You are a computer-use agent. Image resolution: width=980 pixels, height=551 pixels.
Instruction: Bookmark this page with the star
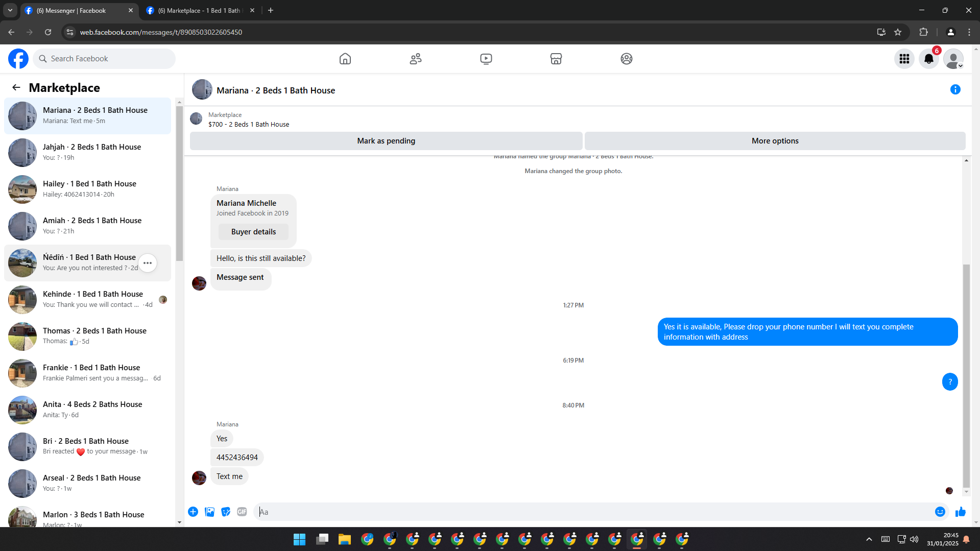point(898,32)
